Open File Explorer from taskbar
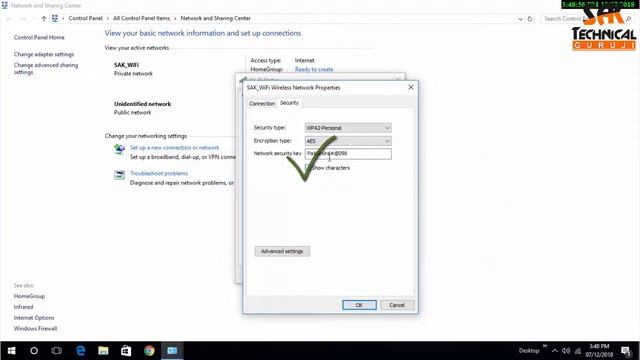The image size is (640, 360). point(103,351)
